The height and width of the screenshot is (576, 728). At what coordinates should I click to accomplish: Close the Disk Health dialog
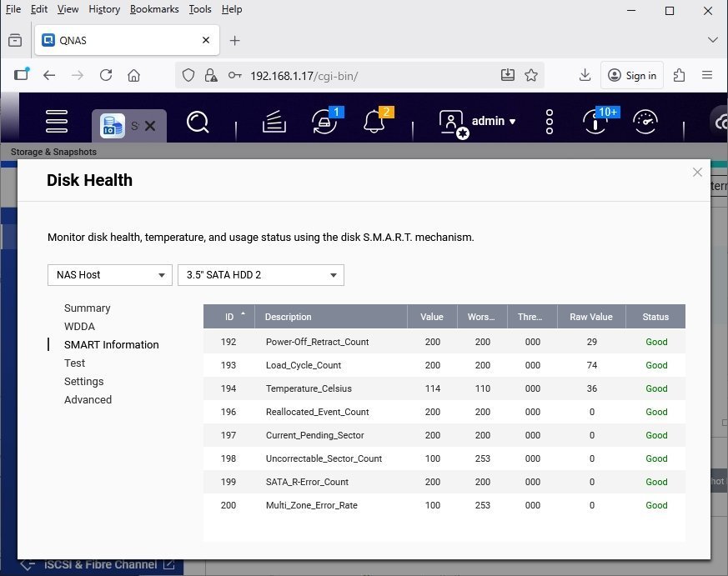point(697,173)
